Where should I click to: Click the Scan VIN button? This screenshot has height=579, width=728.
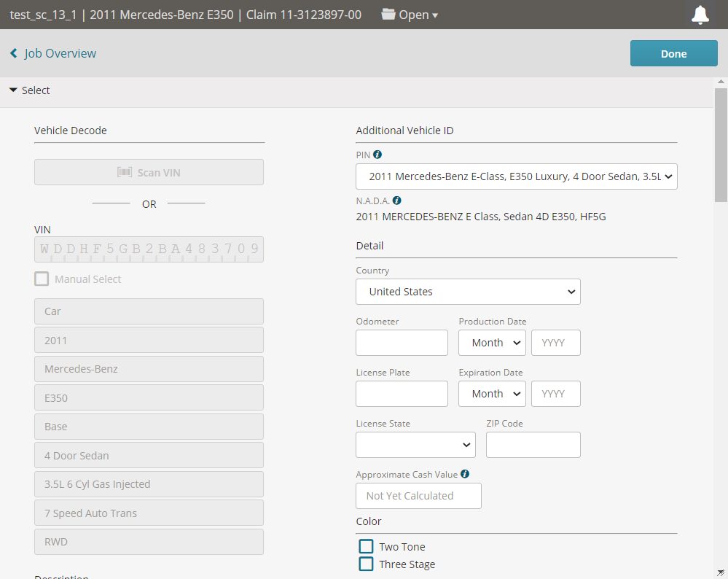tap(149, 172)
